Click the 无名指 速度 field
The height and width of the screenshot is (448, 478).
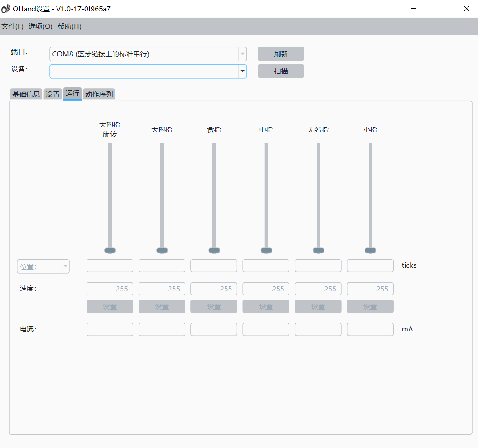[x=318, y=289]
